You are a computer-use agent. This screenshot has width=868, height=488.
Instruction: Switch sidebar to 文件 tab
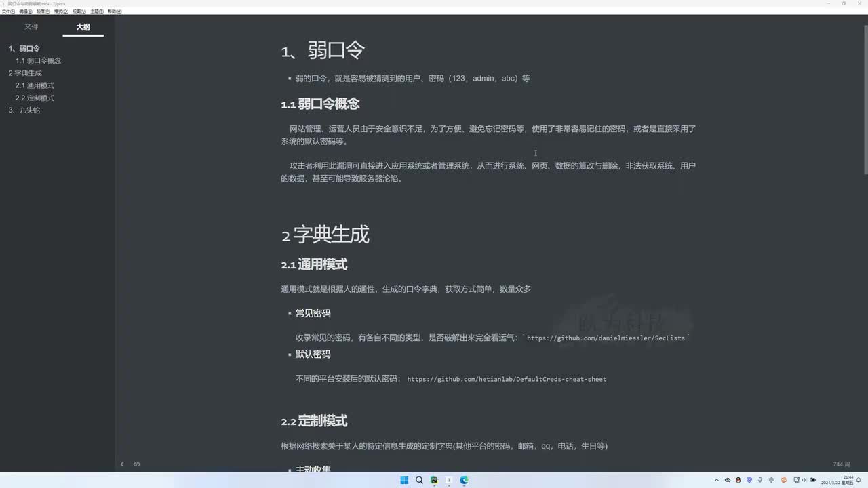pos(31,26)
